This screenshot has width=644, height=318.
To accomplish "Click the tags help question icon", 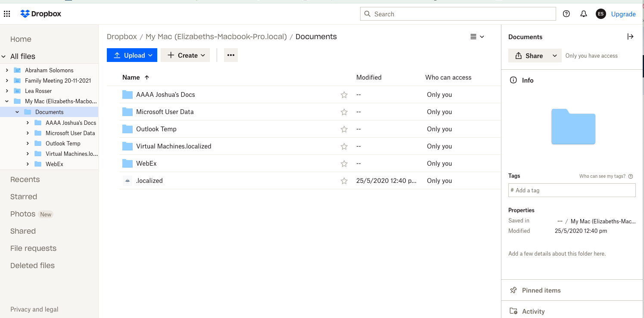I will (x=631, y=176).
